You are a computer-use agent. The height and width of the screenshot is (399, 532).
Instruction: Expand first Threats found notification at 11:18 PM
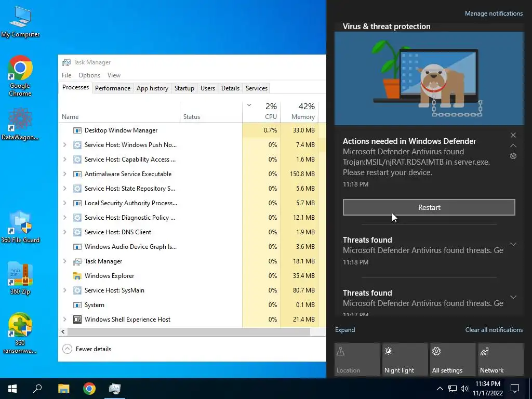pos(513,244)
